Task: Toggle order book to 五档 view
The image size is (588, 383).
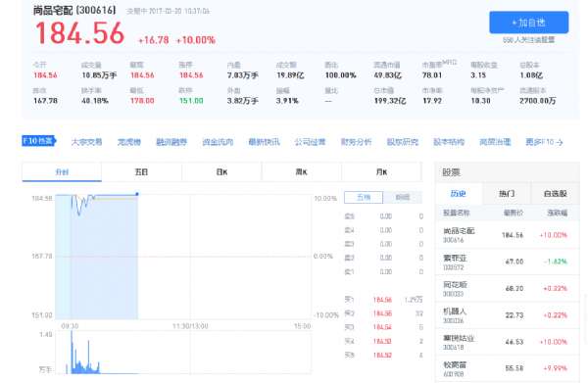Action: coord(364,197)
